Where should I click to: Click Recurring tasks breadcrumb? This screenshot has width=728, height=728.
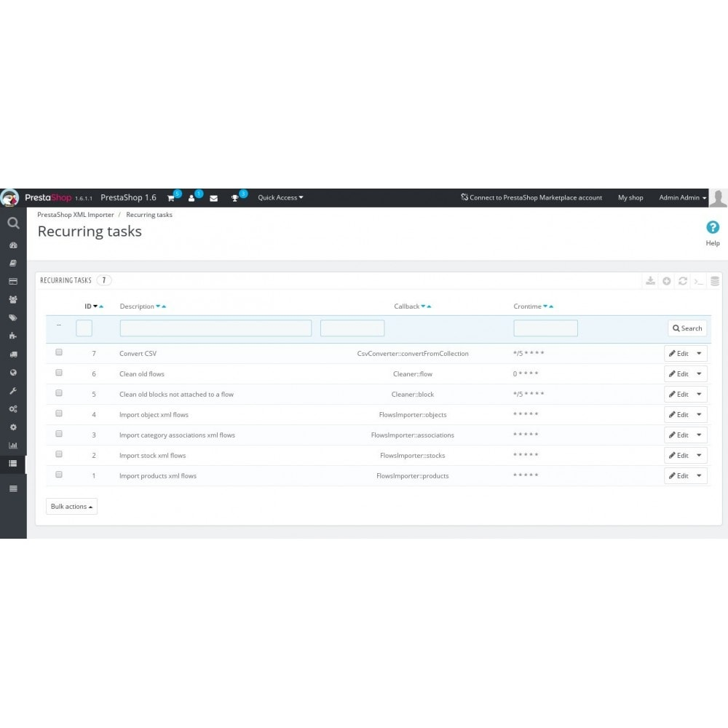(149, 215)
